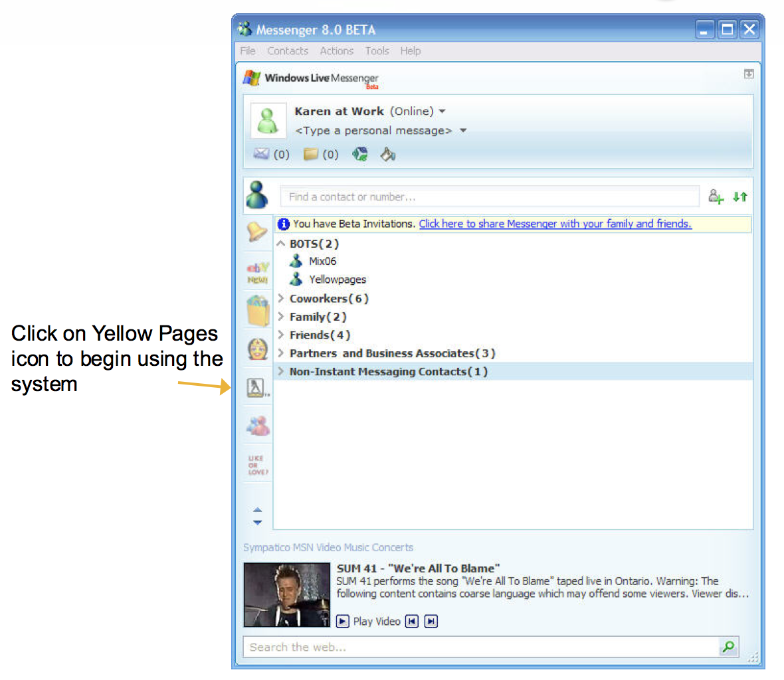Collapse the BOTS contact group
The image size is (784, 680).
coord(281,244)
